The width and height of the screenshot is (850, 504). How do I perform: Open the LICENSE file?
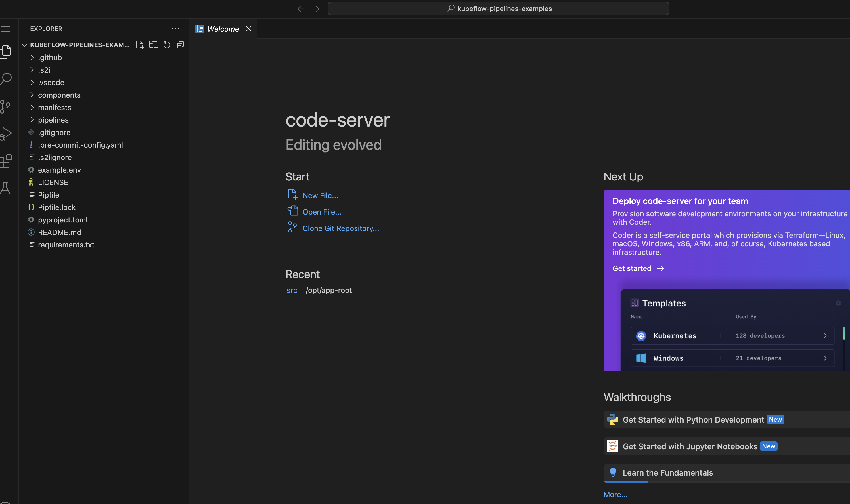(x=53, y=182)
